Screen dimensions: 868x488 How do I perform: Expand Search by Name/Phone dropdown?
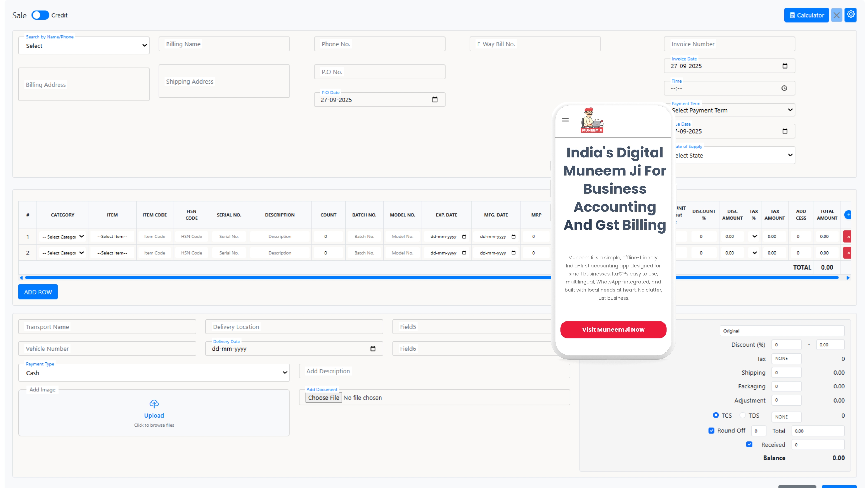coord(84,46)
